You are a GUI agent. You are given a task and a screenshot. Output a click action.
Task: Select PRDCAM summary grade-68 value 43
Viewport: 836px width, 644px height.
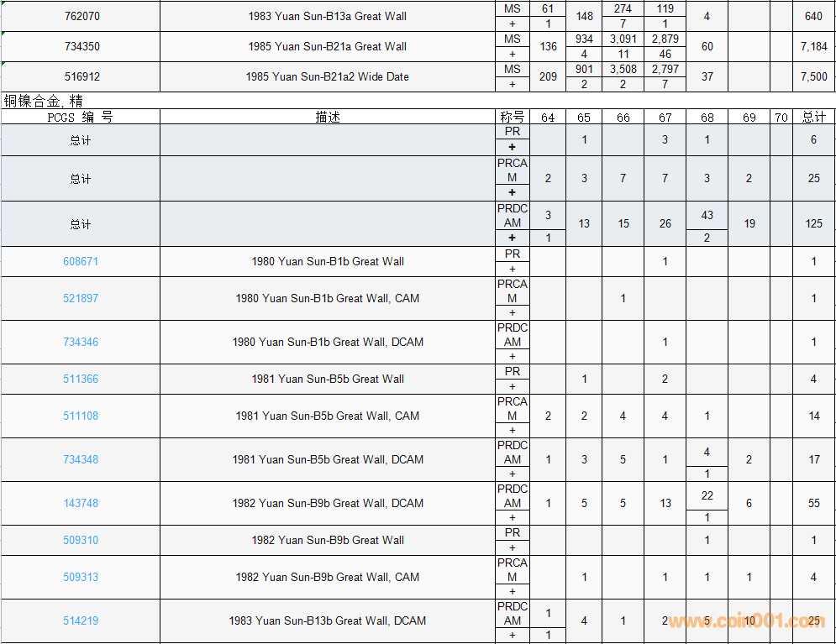(707, 215)
